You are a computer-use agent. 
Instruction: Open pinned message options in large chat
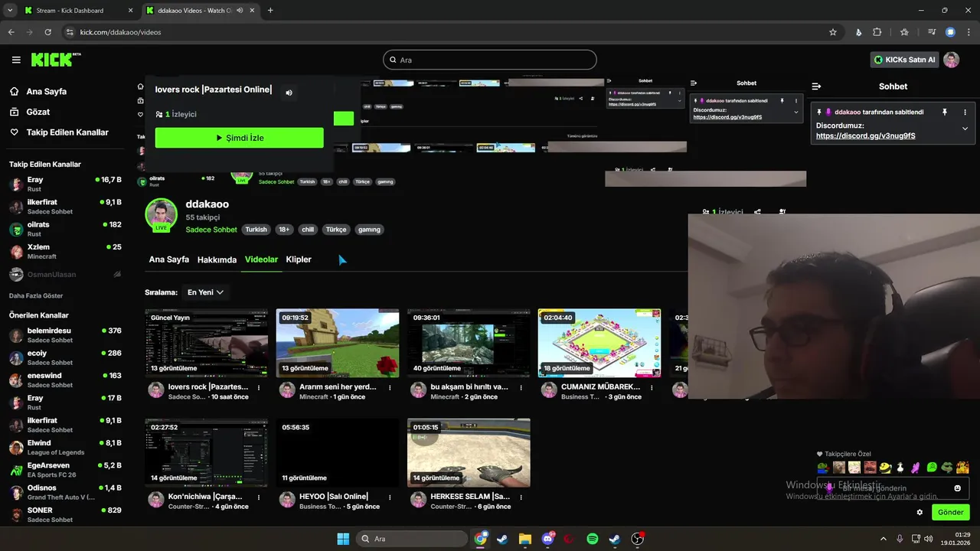tap(965, 112)
